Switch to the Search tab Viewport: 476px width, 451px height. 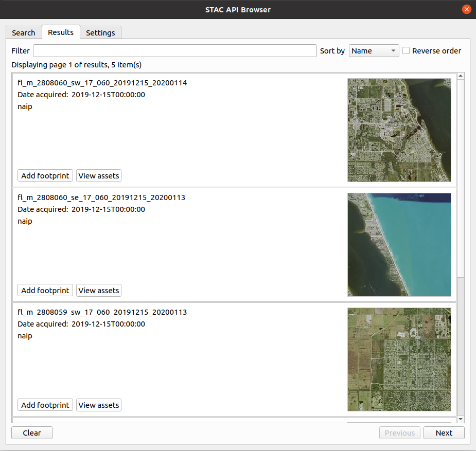point(24,33)
